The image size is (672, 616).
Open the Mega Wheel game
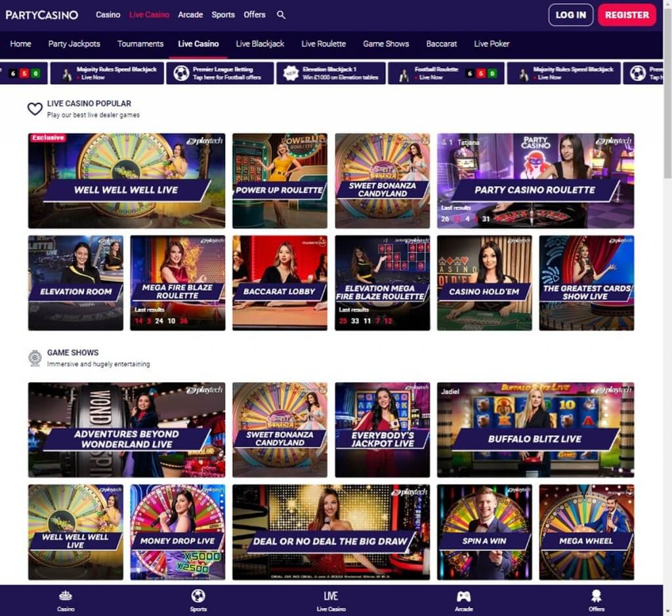coord(586,532)
